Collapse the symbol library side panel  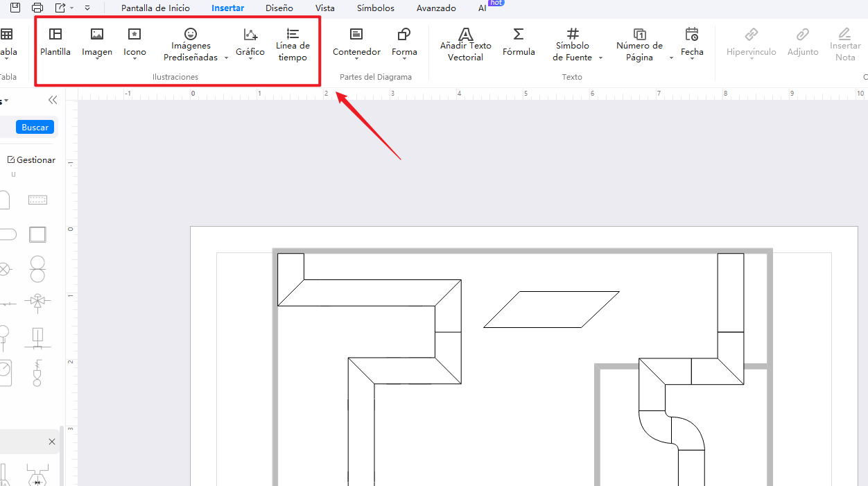click(53, 101)
